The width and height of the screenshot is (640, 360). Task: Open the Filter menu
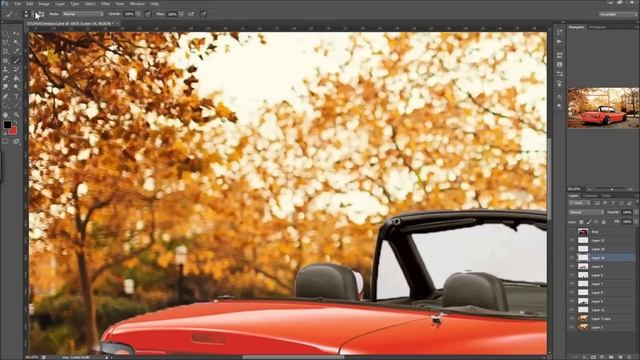pyautogui.click(x=105, y=4)
